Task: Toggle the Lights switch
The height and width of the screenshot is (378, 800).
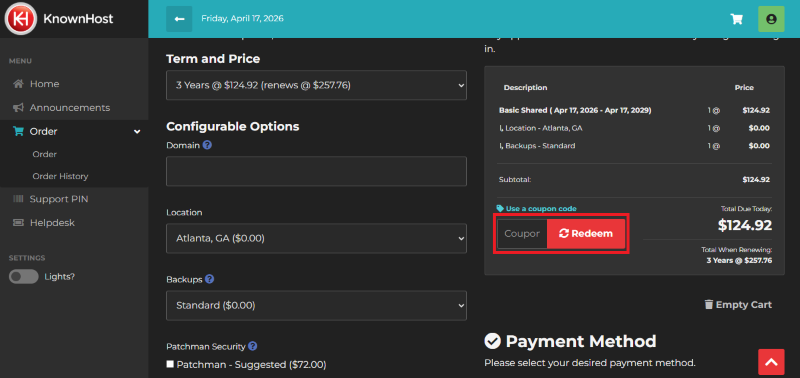Action: [x=23, y=276]
